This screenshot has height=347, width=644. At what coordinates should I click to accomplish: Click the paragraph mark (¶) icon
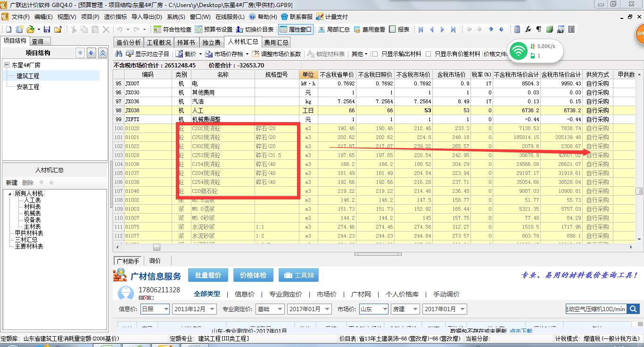pyautogui.click(x=538, y=29)
